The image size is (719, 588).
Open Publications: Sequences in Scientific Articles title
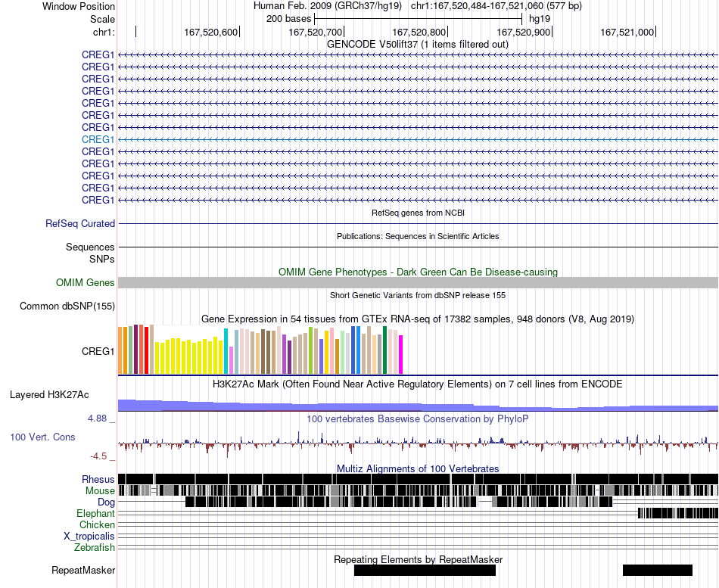coord(418,236)
